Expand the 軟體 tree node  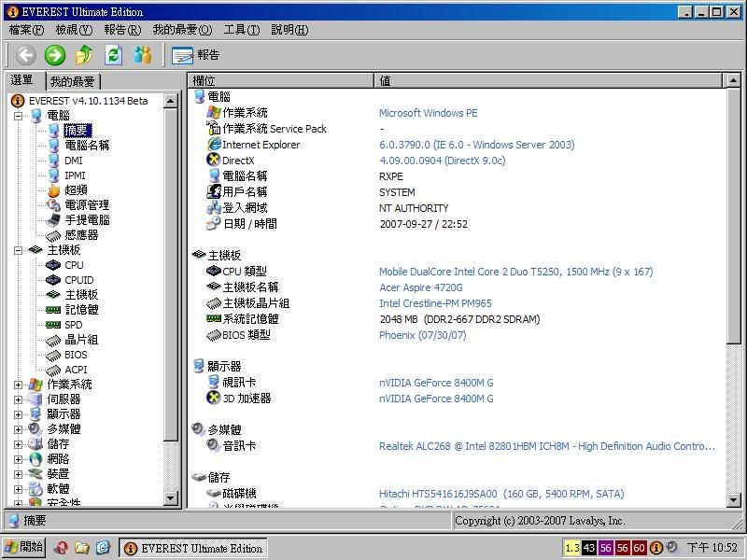18,489
